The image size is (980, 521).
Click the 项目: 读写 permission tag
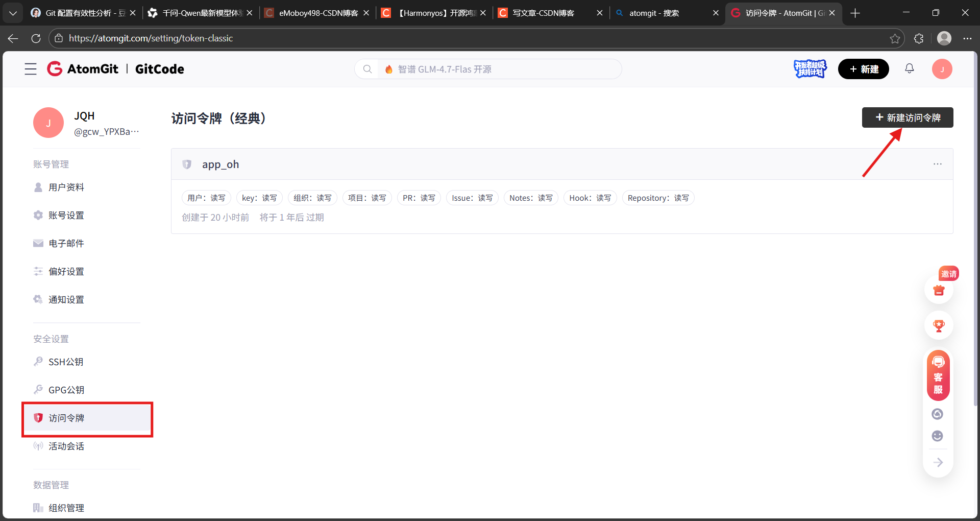point(367,198)
